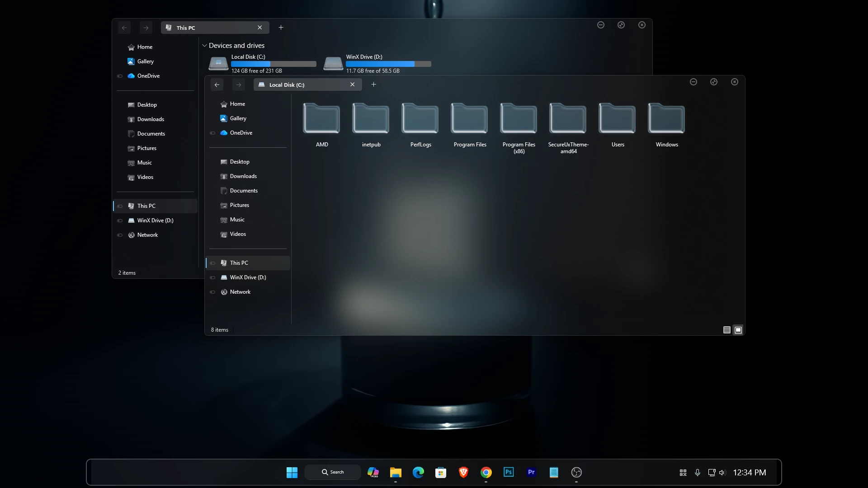Collapse Devices and drives section
The image size is (868, 488).
pos(204,46)
